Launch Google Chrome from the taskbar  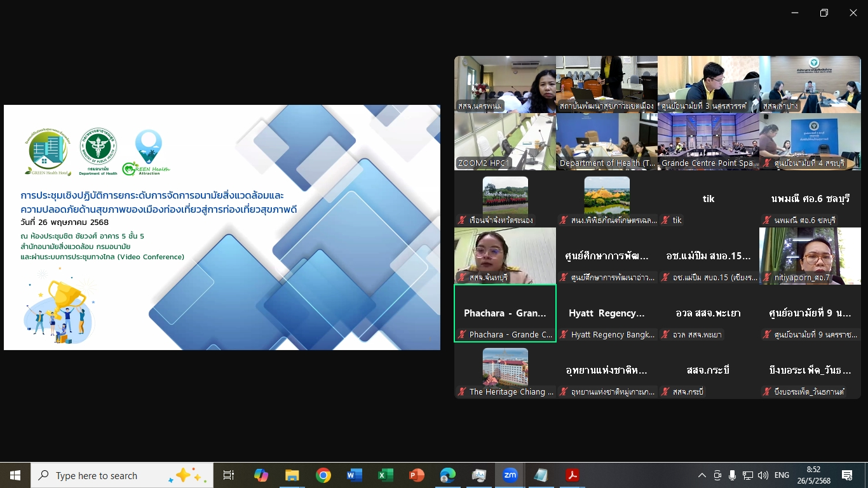click(x=323, y=475)
